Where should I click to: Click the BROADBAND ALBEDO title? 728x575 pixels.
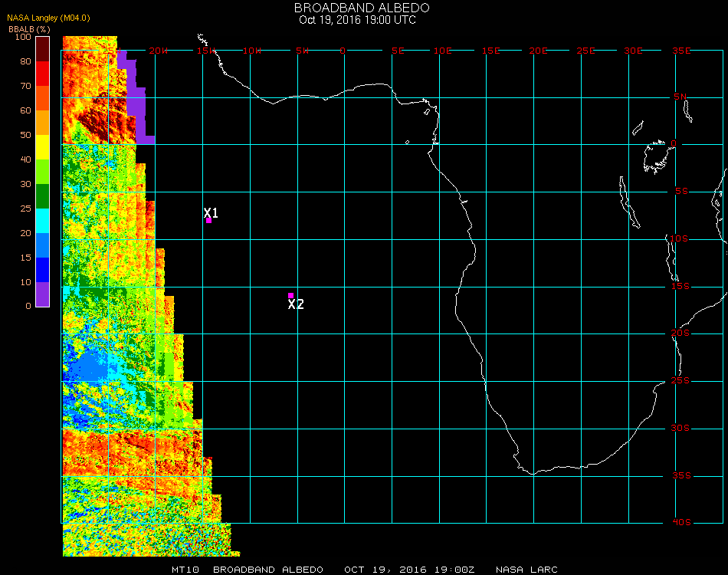[x=362, y=8]
